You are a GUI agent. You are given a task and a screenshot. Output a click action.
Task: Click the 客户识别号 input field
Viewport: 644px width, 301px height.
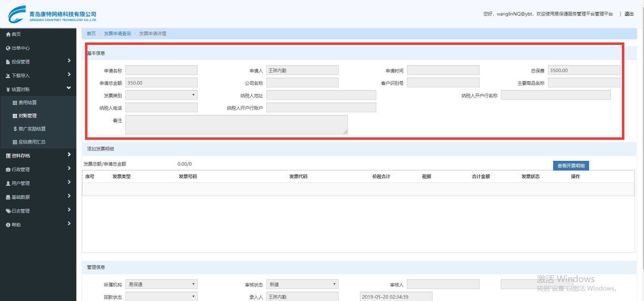tap(443, 82)
